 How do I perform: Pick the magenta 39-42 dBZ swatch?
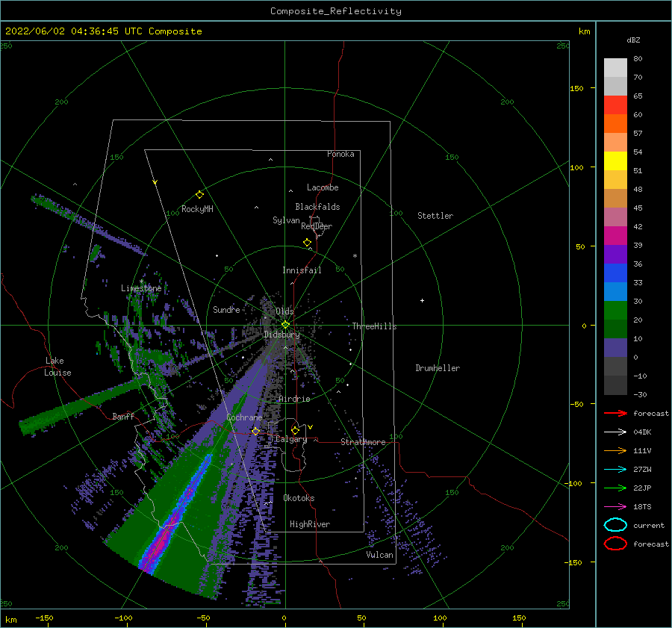click(x=615, y=236)
